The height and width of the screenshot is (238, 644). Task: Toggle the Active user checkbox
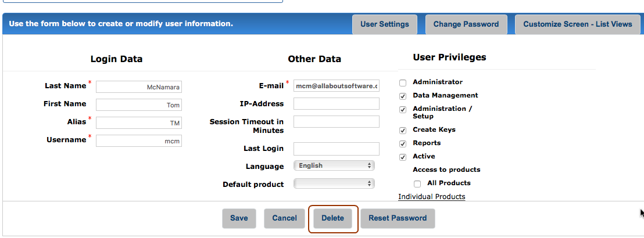coord(403,157)
